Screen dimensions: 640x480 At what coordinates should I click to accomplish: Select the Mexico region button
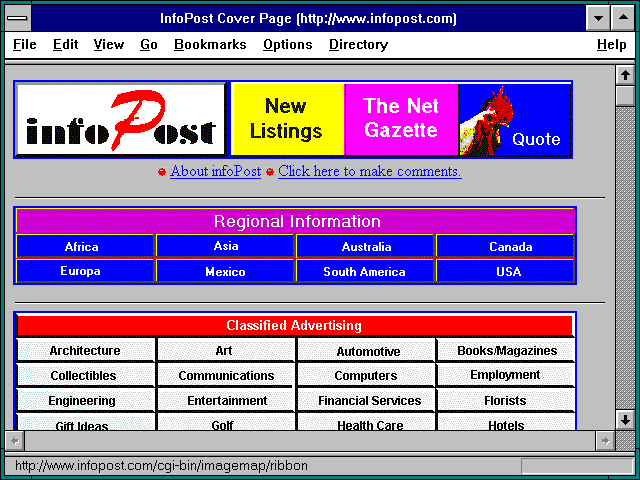[x=225, y=271]
